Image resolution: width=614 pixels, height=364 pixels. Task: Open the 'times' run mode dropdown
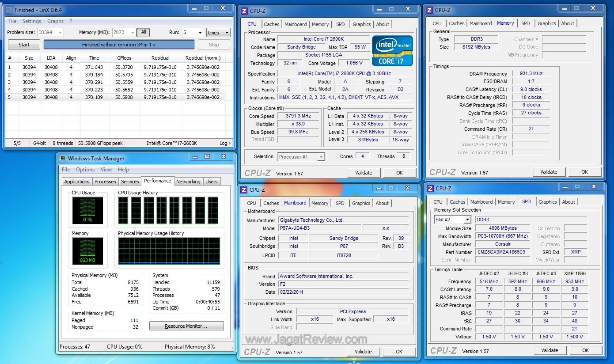pos(219,33)
